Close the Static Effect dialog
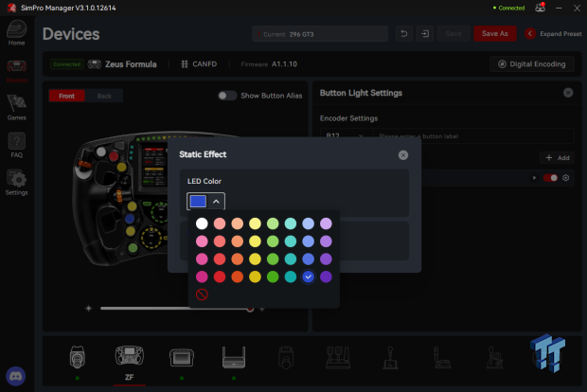The image size is (587, 392). [x=403, y=155]
